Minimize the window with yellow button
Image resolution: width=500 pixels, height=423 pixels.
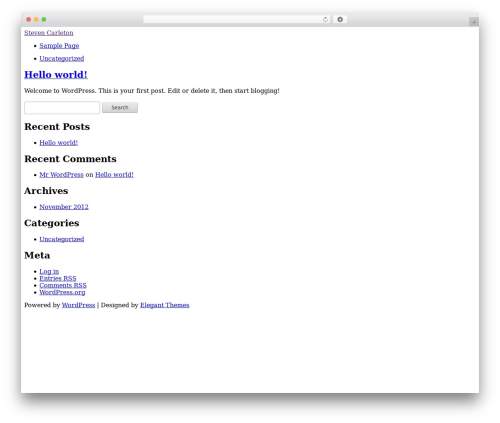tap(36, 19)
